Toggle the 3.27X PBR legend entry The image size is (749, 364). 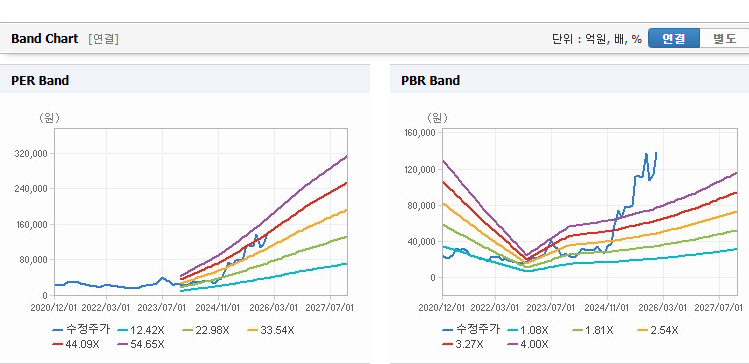pos(463,344)
